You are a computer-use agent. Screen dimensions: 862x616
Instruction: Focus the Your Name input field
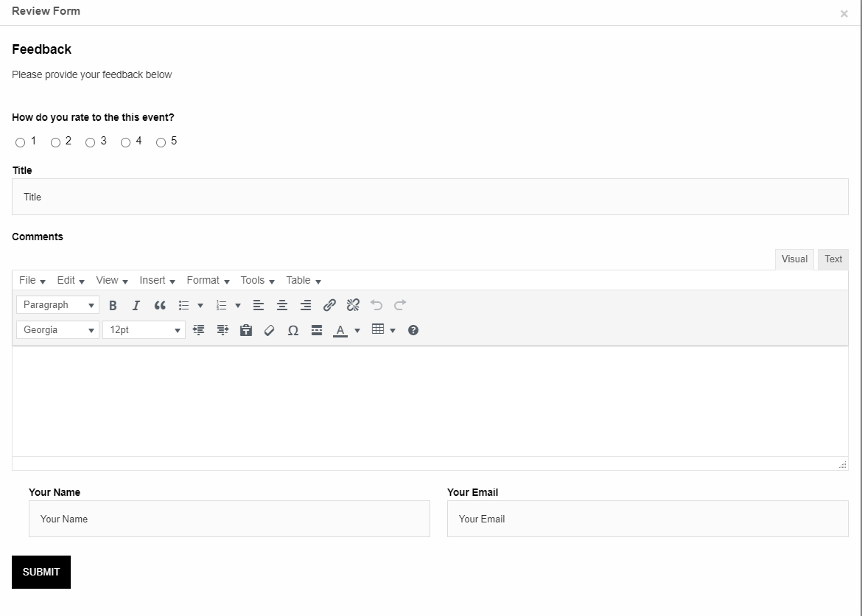coord(229,519)
